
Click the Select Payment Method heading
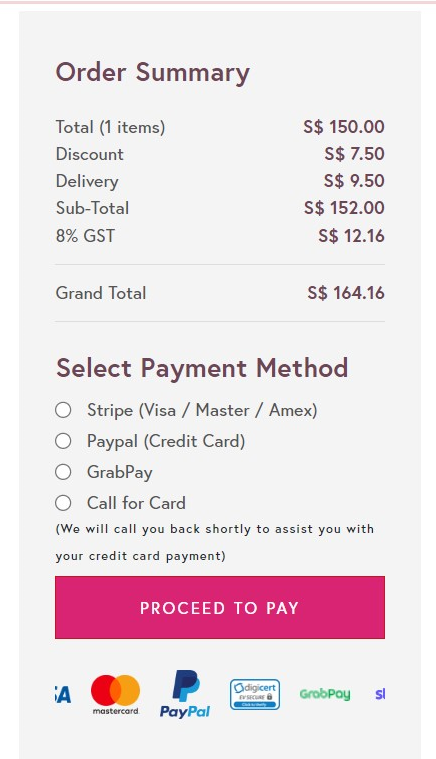202,368
